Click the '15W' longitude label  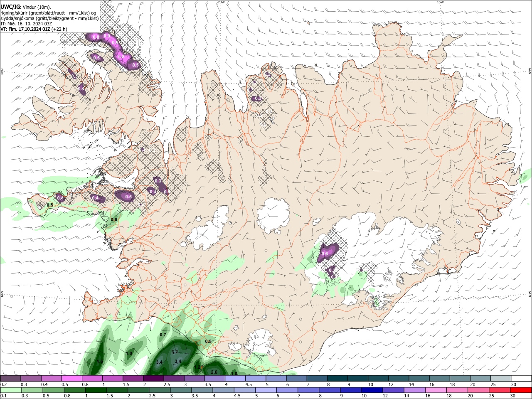[440, 2]
